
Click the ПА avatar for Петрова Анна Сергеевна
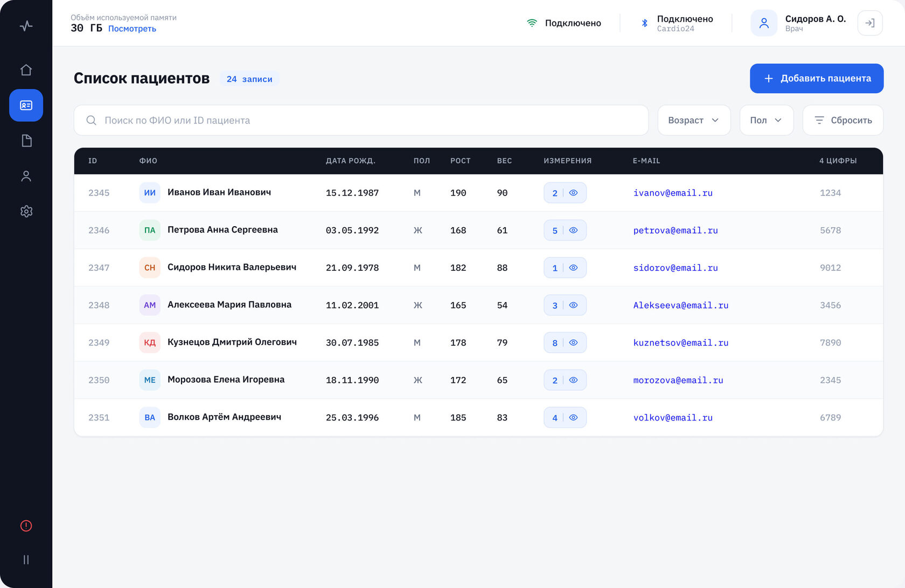(150, 230)
